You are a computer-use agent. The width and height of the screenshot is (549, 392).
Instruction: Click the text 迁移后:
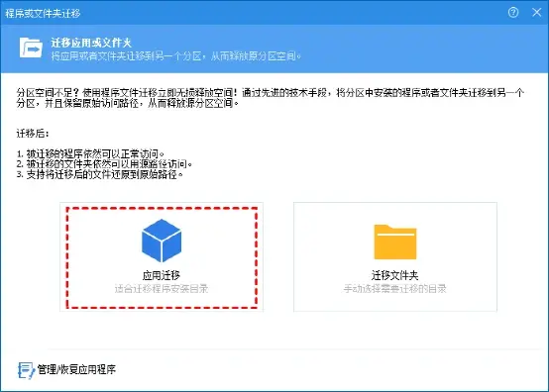coord(33,134)
